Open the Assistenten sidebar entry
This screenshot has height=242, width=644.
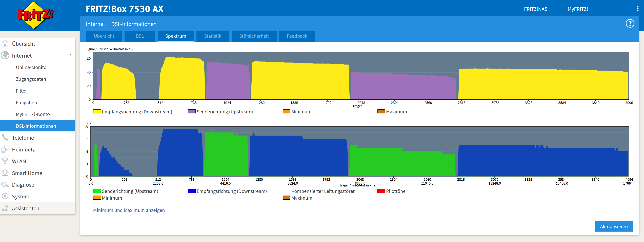coord(37,209)
